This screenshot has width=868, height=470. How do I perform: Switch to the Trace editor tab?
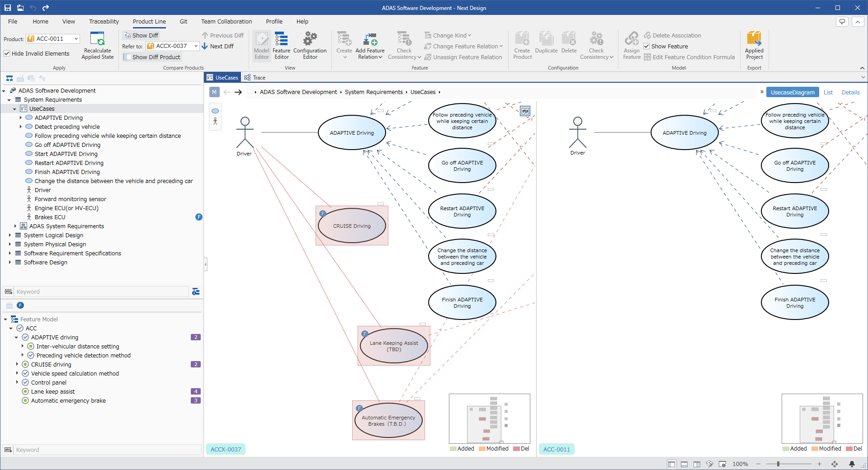point(255,77)
